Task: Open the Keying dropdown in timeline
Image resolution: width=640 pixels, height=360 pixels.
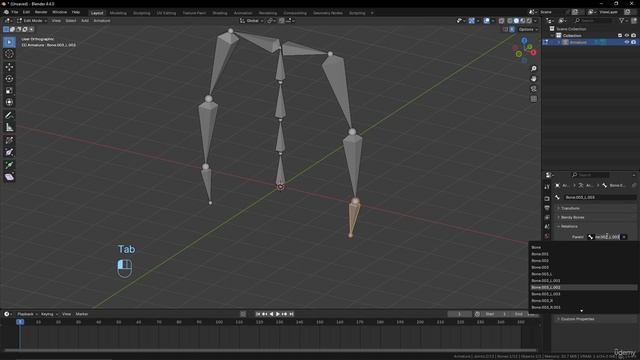Action: [49, 314]
